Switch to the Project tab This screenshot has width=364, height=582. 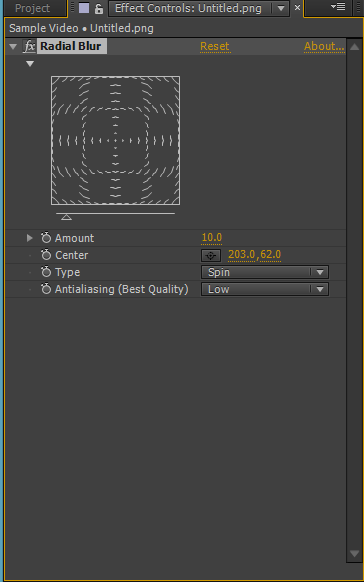[33, 8]
